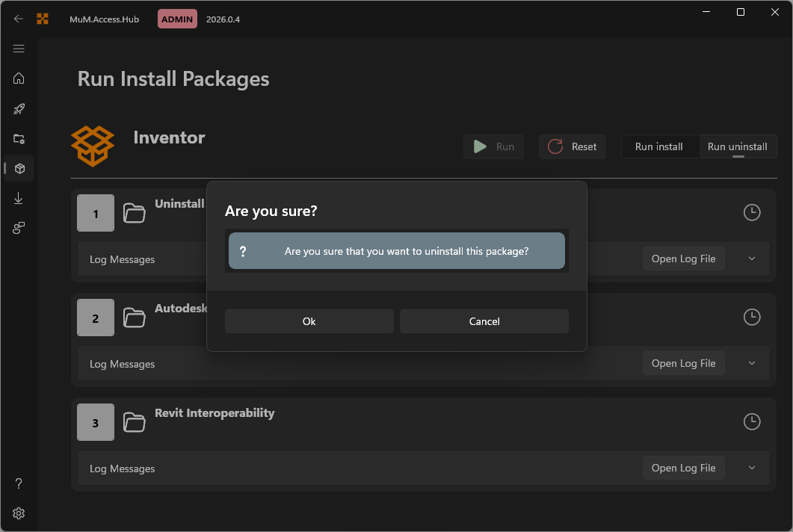This screenshot has height=532, width=793.
Task: Expand log messages for step 3
Action: point(752,468)
